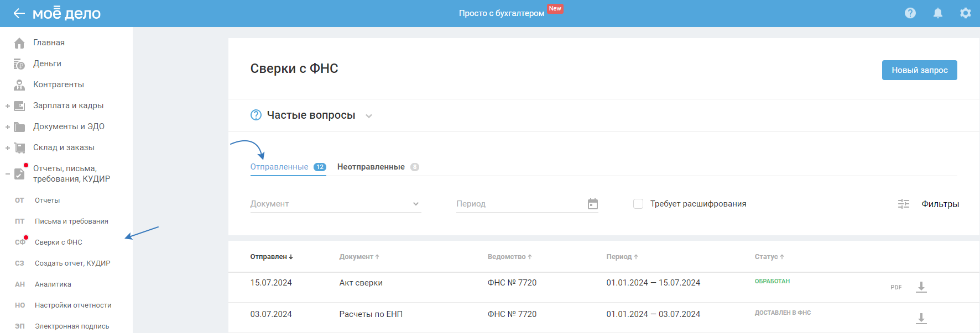Click the СЗ abbreviation icon
The image size is (980, 333).
19,263
